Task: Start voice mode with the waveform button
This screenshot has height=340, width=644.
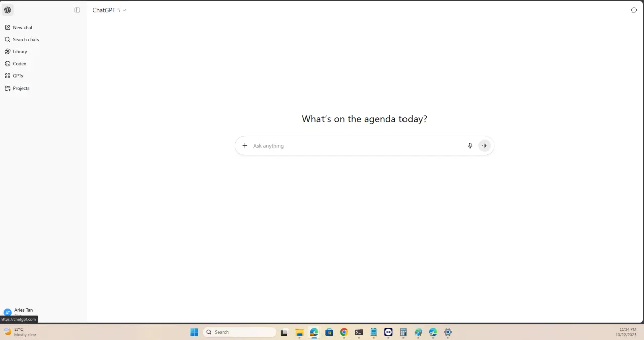Action: click(x=485, y=146)
